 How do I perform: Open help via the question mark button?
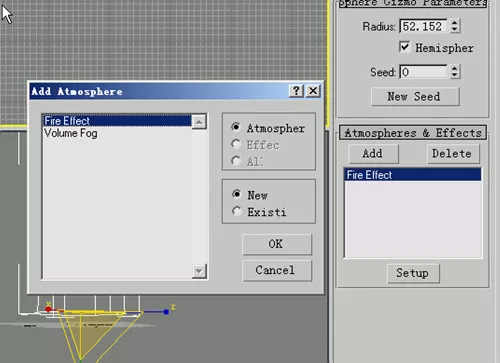point(296,91)
